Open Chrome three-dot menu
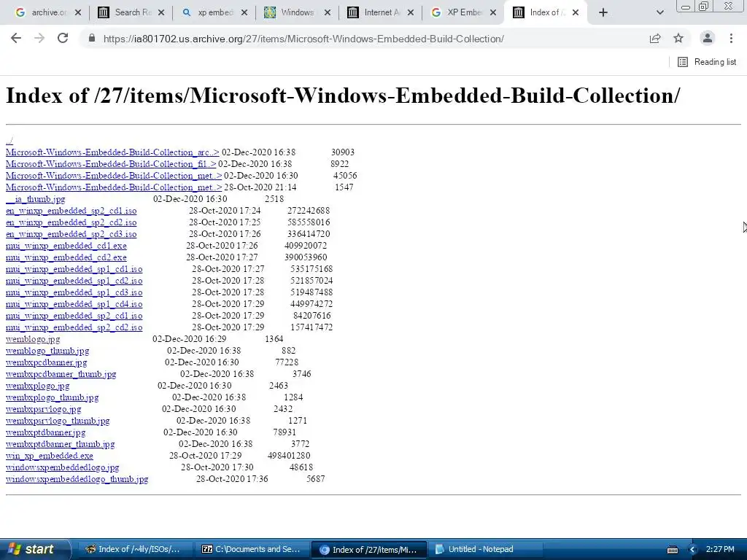747x560 pixels. pos(731,38)
